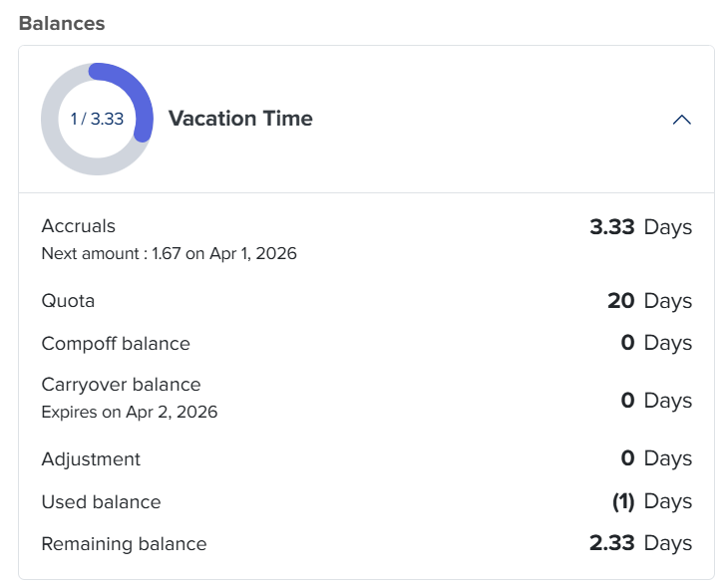The height and width of the screenshot is (588, 723).
Task: Click the Compoff balance 0 Days value
Action: click(656, 343)
